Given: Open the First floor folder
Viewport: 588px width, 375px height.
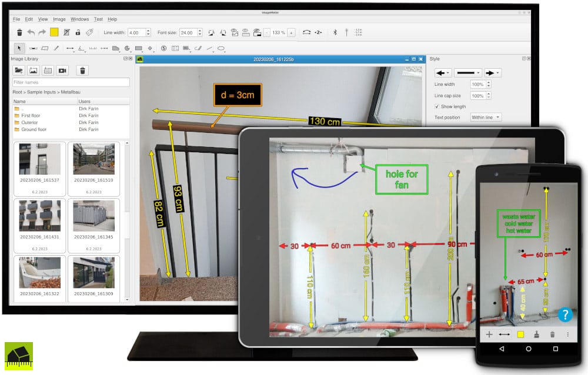Looking at the screenshot, I should (31, 116).
